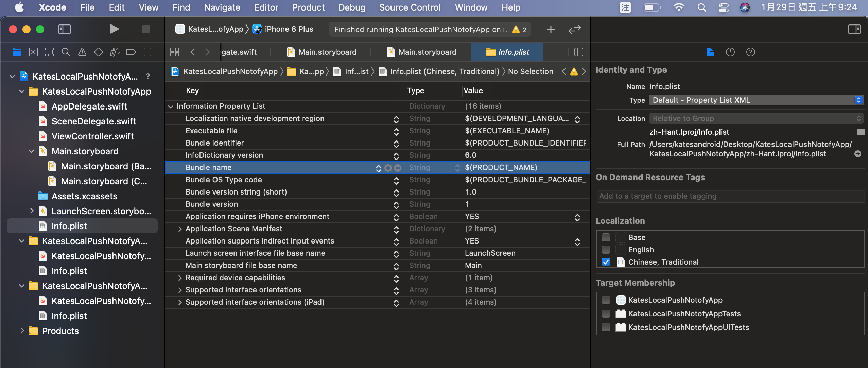Screen dimensions: 868x368
Task: Enable Base localization checkbox
Action: [606, 237]
